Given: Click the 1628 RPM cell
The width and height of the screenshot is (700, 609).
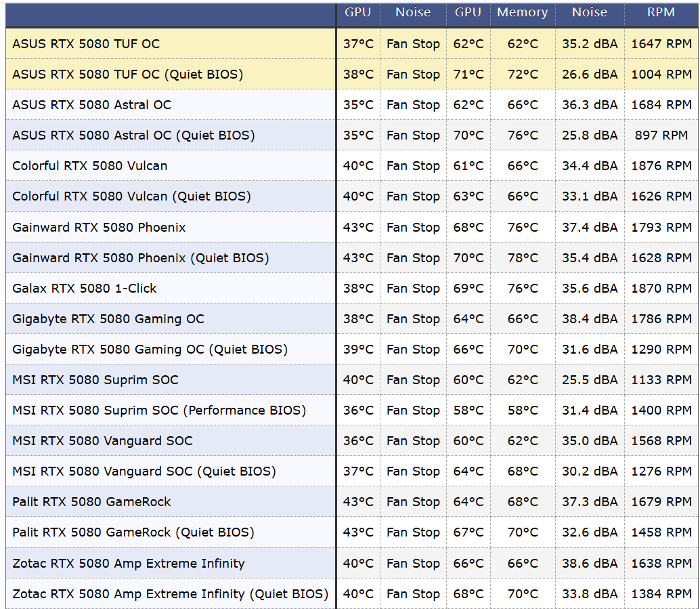Looking at the screenshot, I should click(661, 258).
